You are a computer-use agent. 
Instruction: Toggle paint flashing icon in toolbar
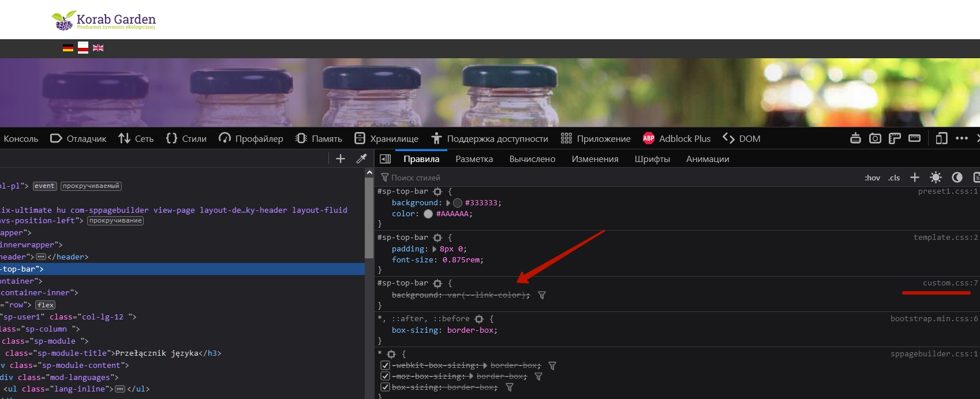(x=855, y=138)
